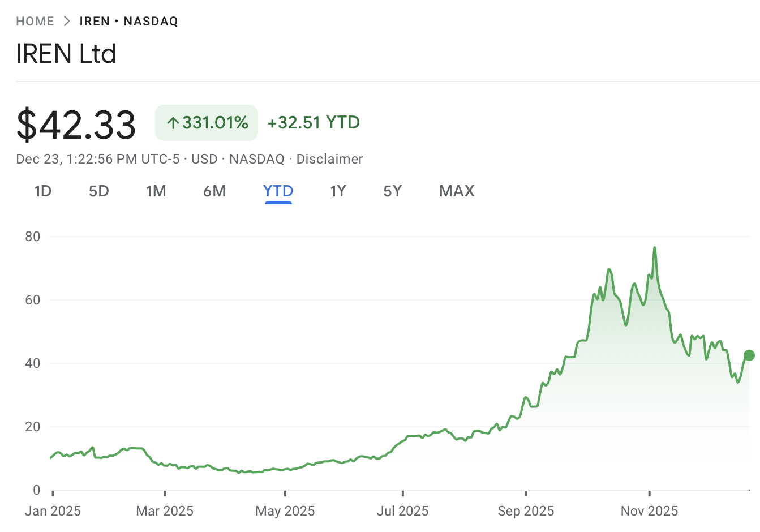The width and height of the screenshot is (760, 532).
Task: Toggle the 6M range on
Action: pos(214,191)
